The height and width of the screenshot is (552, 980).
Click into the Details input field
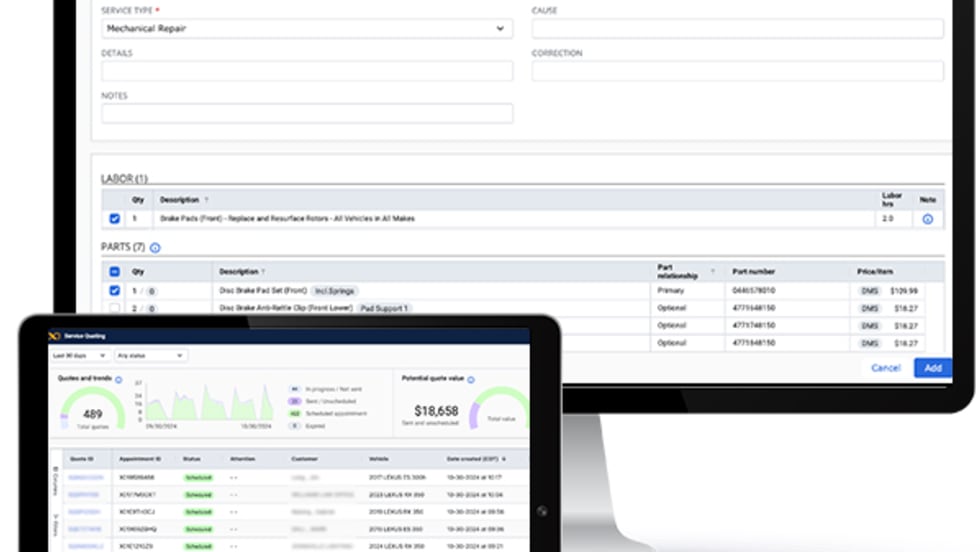tap(307, 71)
